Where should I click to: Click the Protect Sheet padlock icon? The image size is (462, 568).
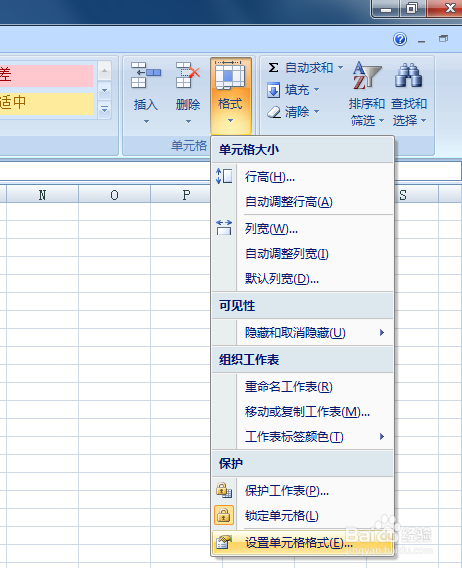coord(224,490)
